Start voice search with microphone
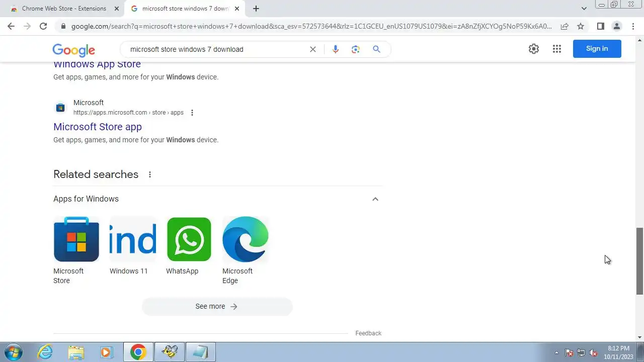644x362 pixels. click(x=336, y=49)
